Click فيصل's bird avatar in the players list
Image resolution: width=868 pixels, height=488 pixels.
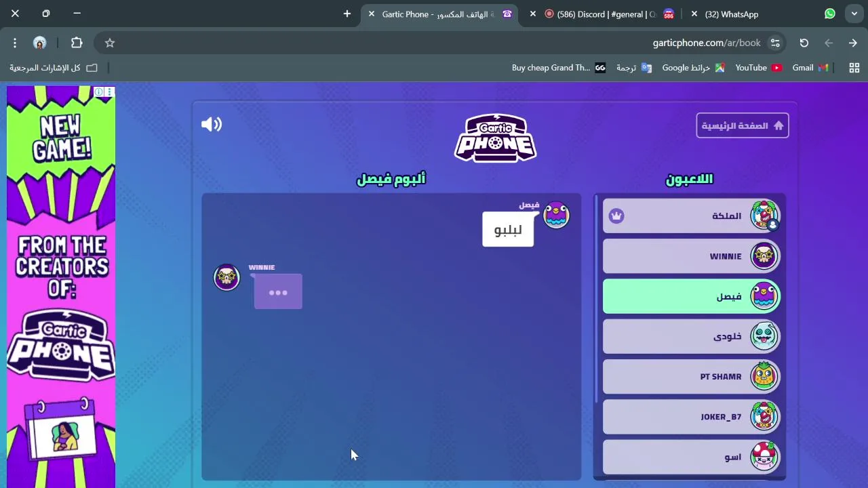(x=764, y=296)
